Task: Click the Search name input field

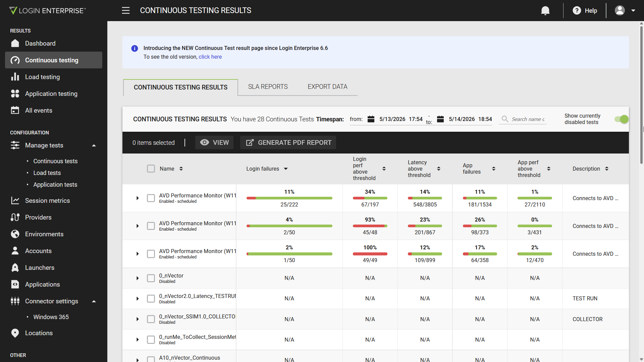Action: (528, 119)
